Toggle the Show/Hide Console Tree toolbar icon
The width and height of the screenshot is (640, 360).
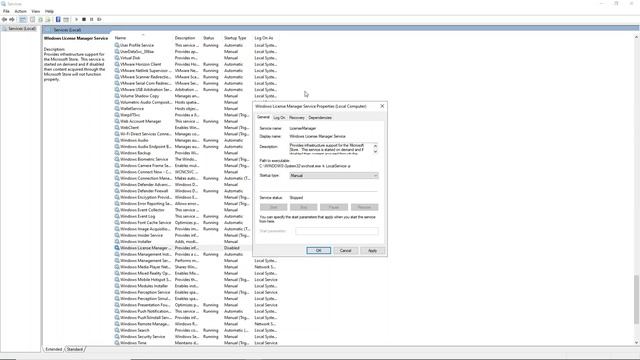pos(23,19)
